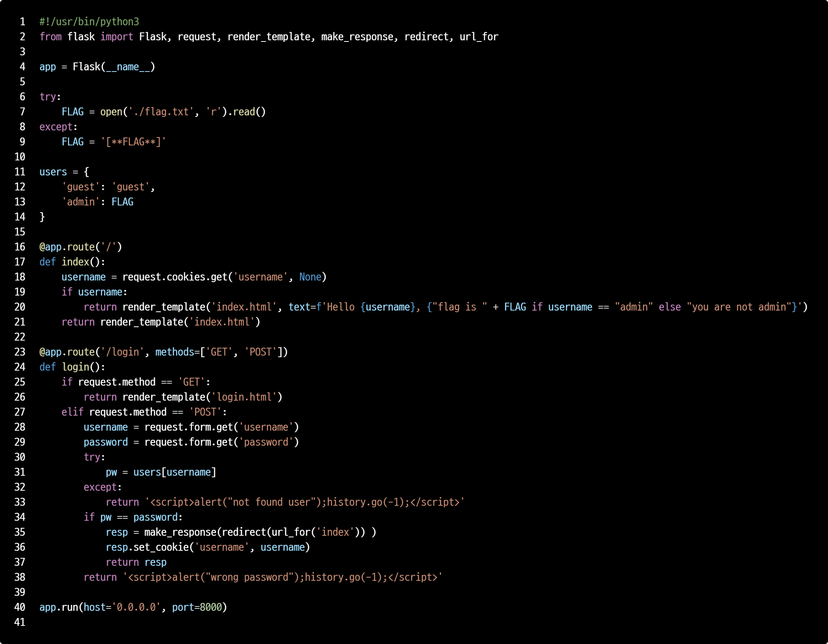Click the login function name definition
828x644 pixels.
click(x=76, y=367)
